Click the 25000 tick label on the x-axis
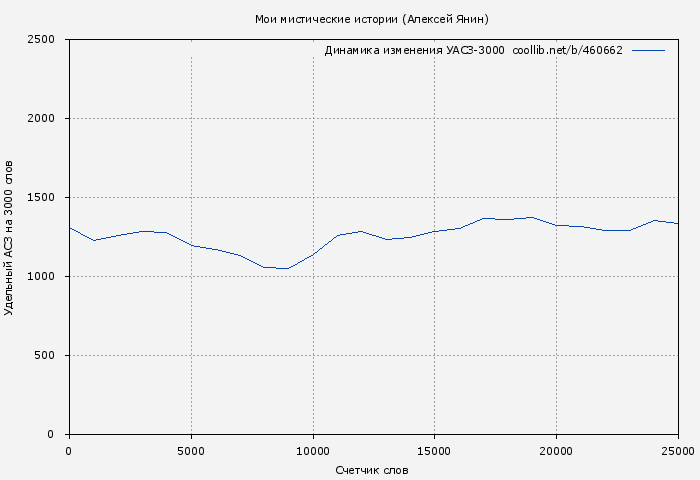Screen dimensions: 700x480 [678, 451]
